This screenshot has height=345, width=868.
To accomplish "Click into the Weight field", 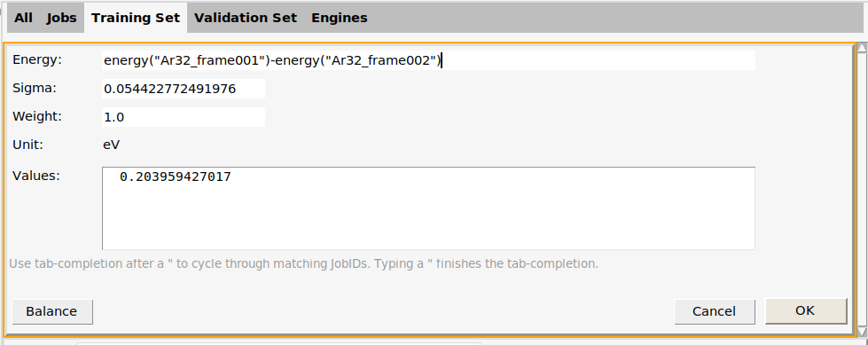I will (x=184, y=117).
